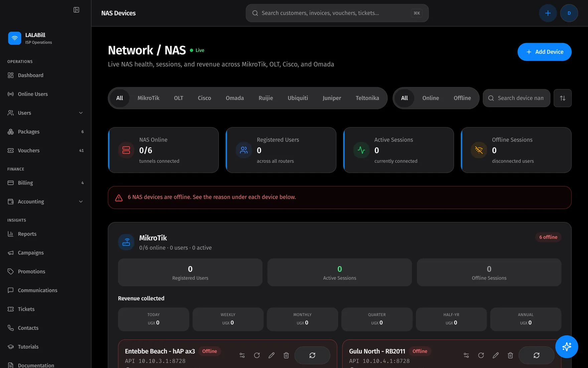588x368 pixels.
Task: Open Tickets in the sidebar
Action: [45, 309]
